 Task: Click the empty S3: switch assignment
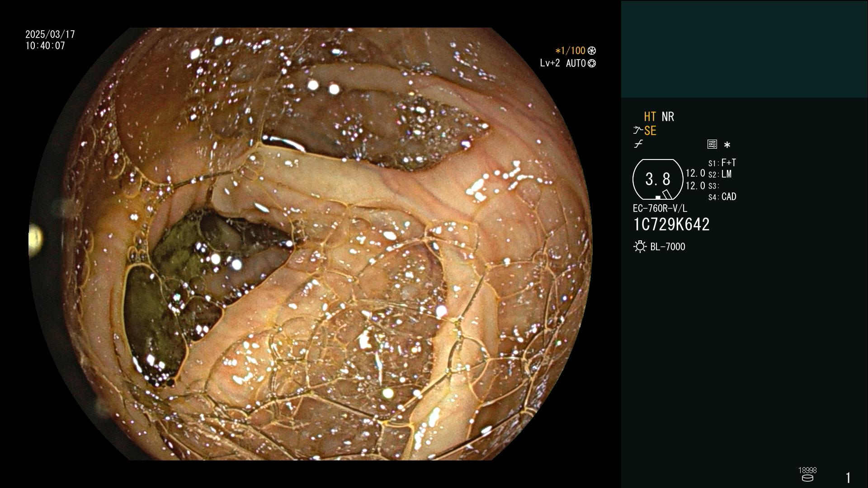[713, 186]
